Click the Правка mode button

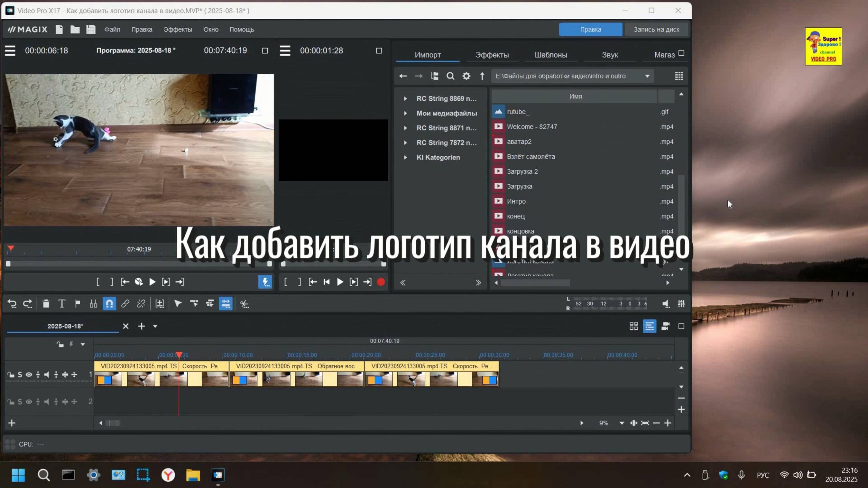(590, 29)
